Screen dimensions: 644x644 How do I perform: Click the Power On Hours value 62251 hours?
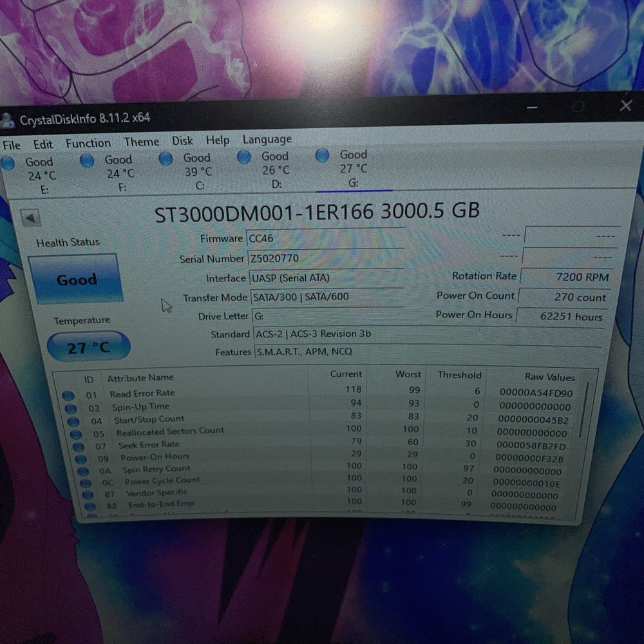561,316
